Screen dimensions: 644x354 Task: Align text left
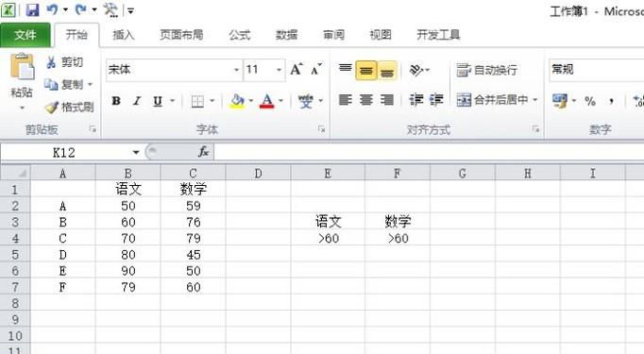click(345, 100)
